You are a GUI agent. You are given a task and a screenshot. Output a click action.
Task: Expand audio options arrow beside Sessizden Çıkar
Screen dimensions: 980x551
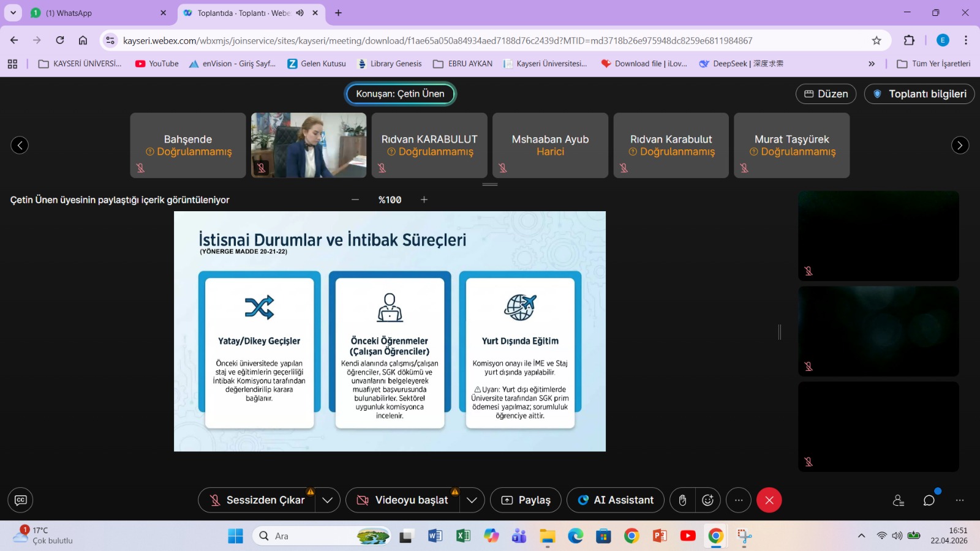point(328,500)
